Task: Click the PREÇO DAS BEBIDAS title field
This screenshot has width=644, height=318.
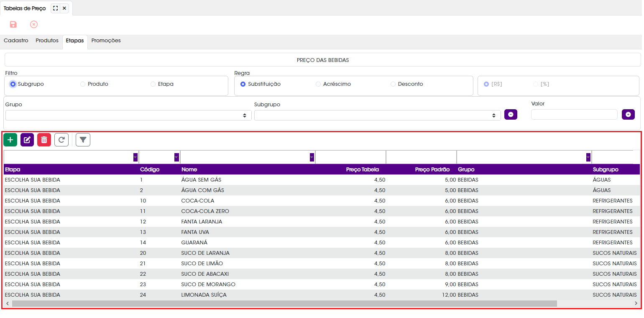Action: pos(322,60)
